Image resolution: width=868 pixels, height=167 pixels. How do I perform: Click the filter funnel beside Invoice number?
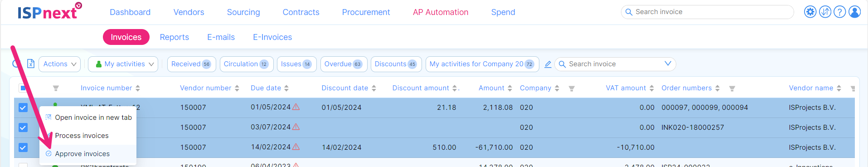[x=56, y=88]
